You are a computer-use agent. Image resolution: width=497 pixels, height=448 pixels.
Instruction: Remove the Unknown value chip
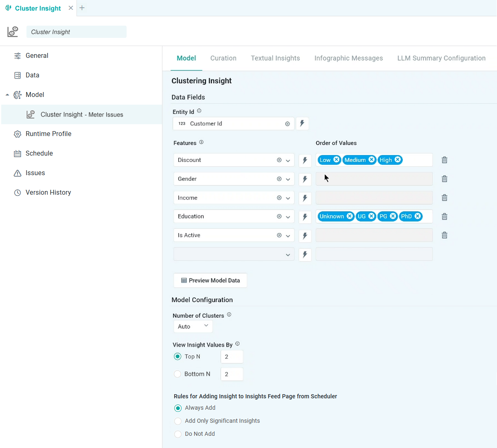(x=350, y=216)
